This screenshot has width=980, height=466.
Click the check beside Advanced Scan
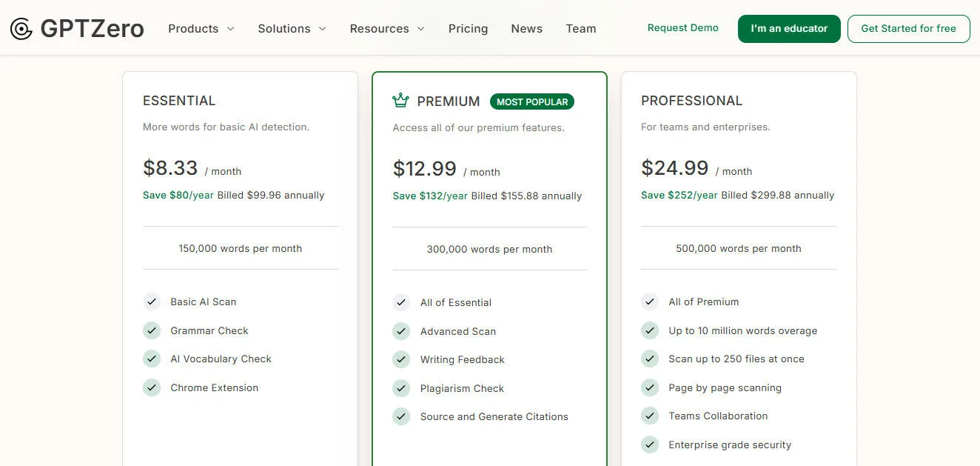[x=400, y=330]
